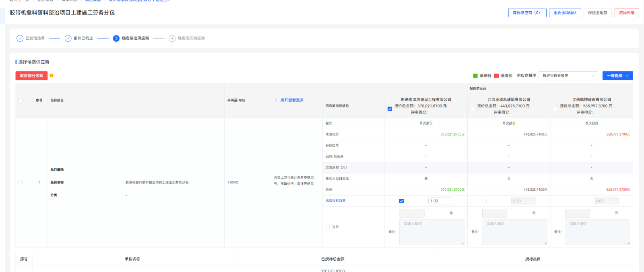This screenshot has width=644, height=272.
Task: Click 重要事项确认 button
Action: [x=565, y=13]
